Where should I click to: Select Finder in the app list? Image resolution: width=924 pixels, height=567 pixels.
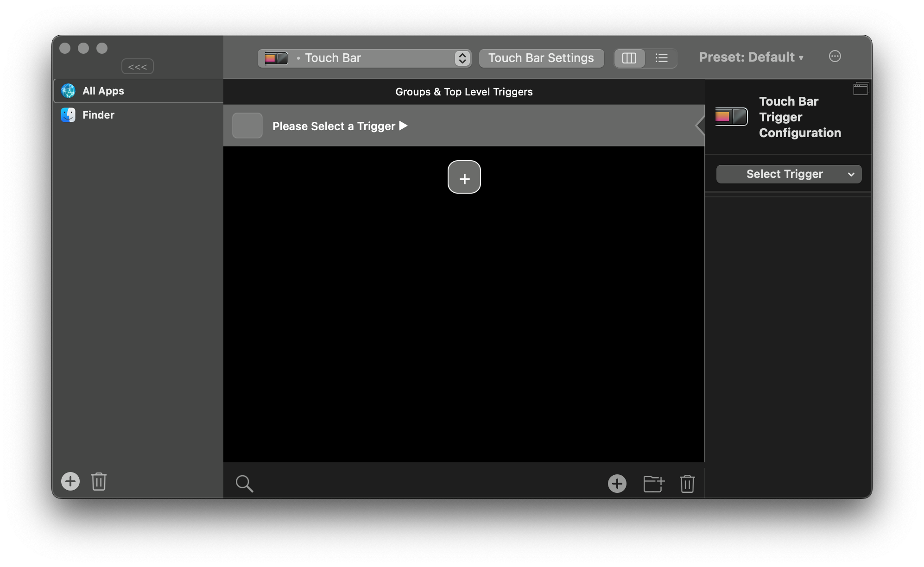(x=139, y=115)
